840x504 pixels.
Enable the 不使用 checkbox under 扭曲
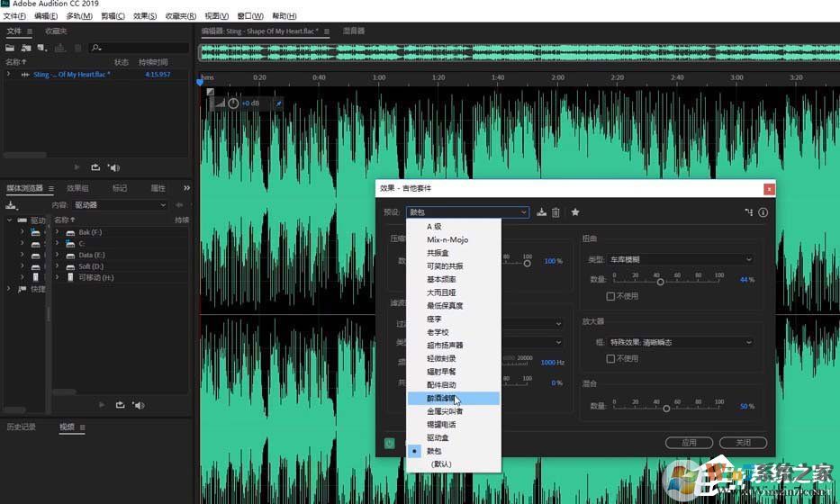611,295
